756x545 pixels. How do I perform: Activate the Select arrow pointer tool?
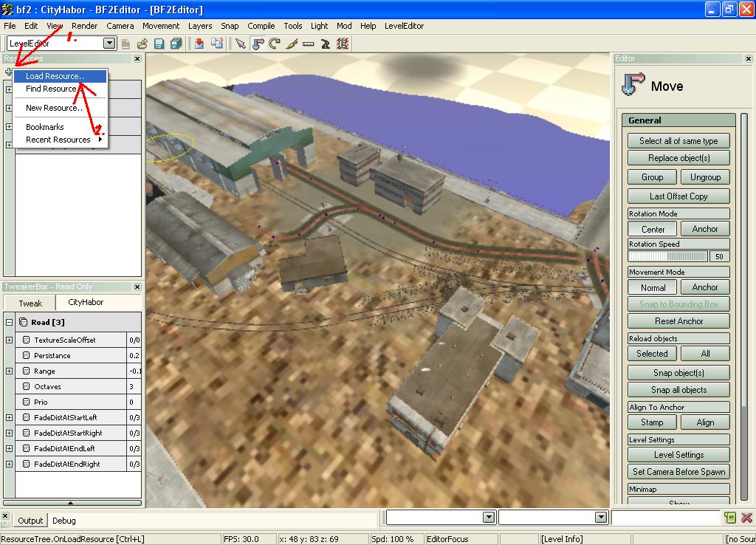(240, 44)
